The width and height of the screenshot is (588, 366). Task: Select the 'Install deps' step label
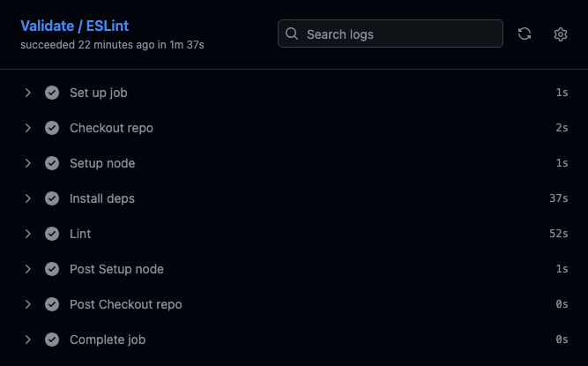[102, 198]
